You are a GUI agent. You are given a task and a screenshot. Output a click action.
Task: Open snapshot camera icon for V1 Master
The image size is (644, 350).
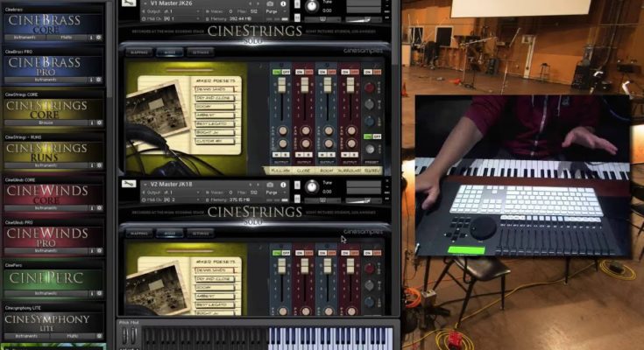tap(271, 3)
